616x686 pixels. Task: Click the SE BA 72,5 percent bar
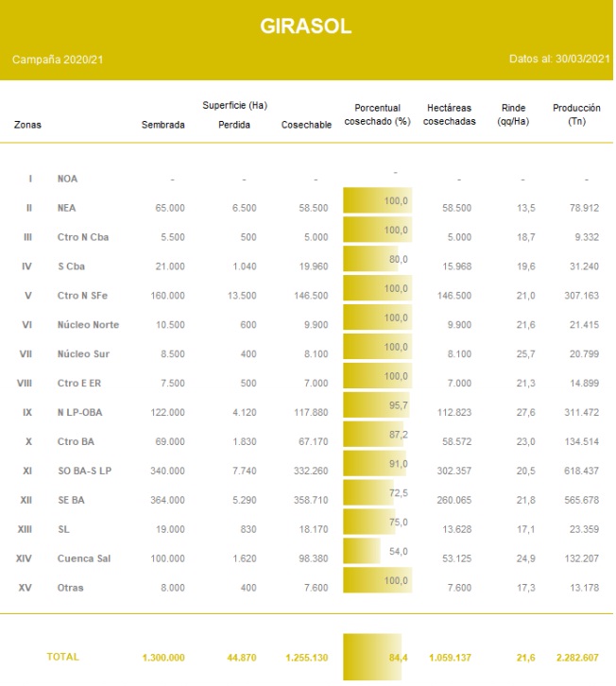[x=369, y=492]
